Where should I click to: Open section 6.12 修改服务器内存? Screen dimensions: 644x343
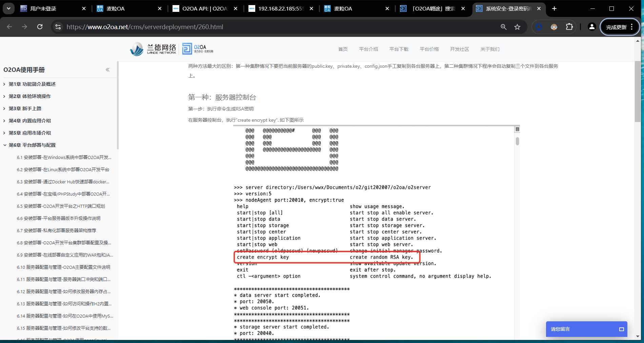point(64,291)
